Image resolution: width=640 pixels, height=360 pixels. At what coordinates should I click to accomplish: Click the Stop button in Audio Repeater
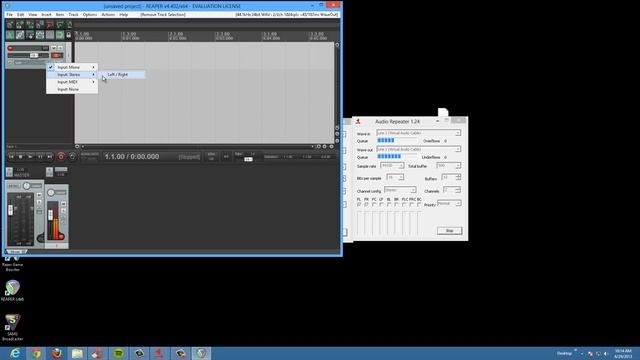coord(449,231)
